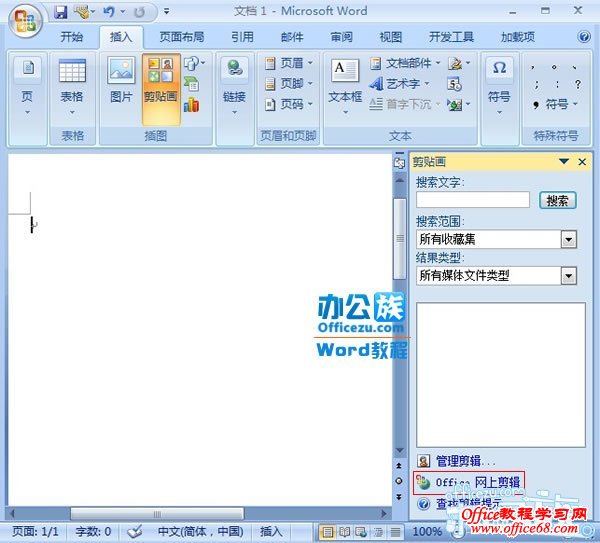Click the 搜索 search button
Screen dimensions: 600x543
click(x=558, y=200)
